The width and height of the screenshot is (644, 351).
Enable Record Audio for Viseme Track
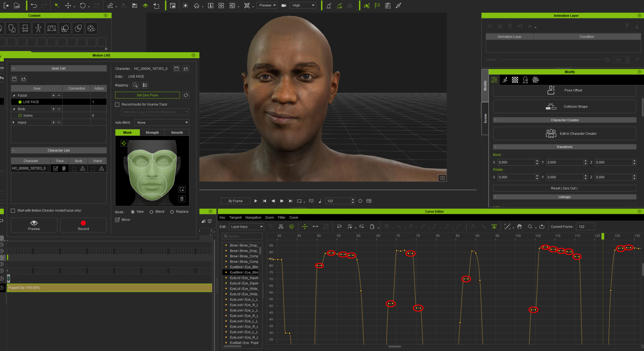117,105
